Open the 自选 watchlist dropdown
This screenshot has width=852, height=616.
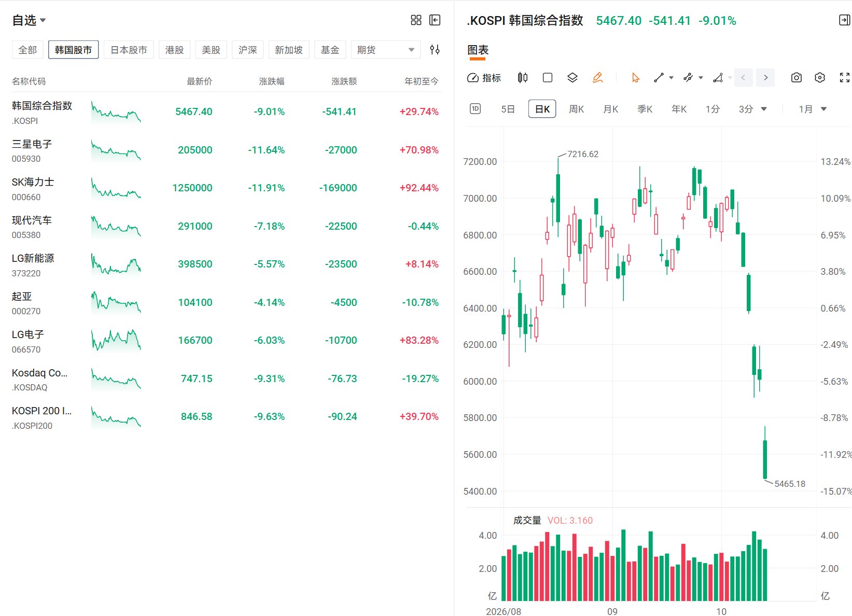pyautogui.click(x=29, y=20)
